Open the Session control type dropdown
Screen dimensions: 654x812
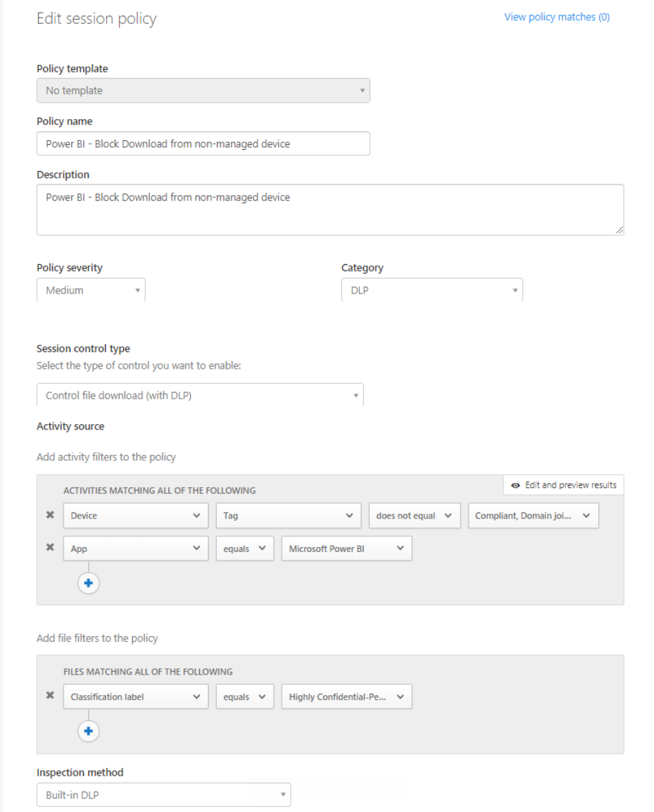click(x=200, y=395)
